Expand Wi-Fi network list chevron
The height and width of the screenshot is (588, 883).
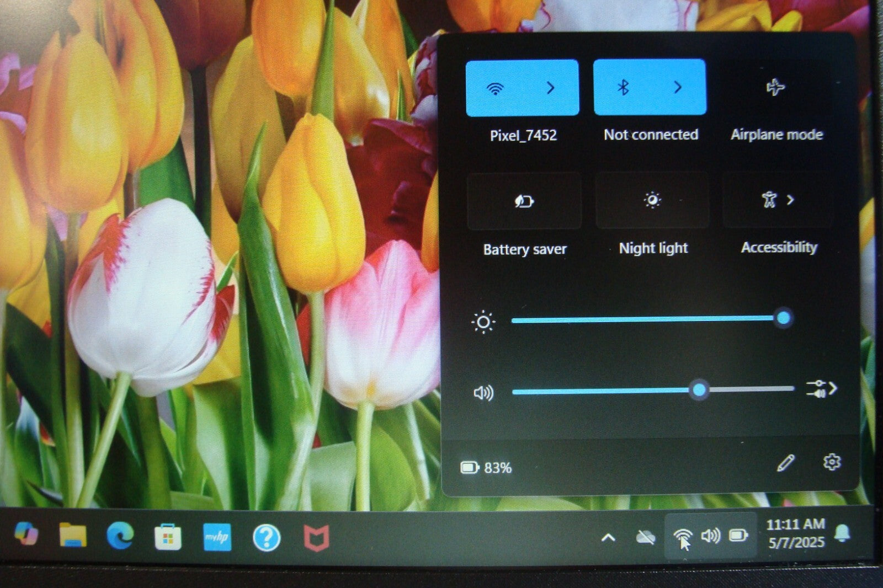point(550,88)
